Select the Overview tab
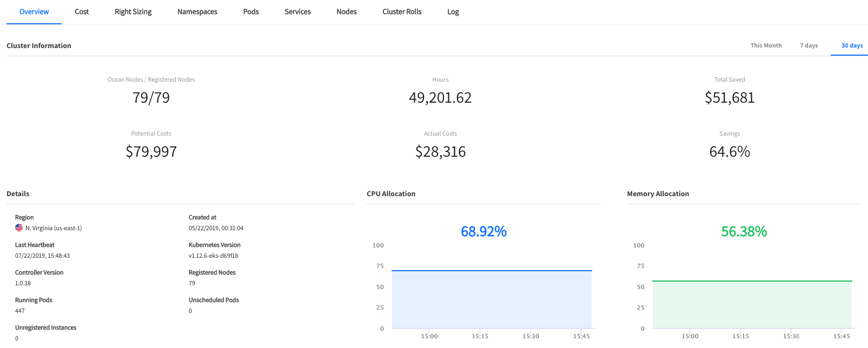The width and height of the screenshot is (868, 348). tap(34, 12)
